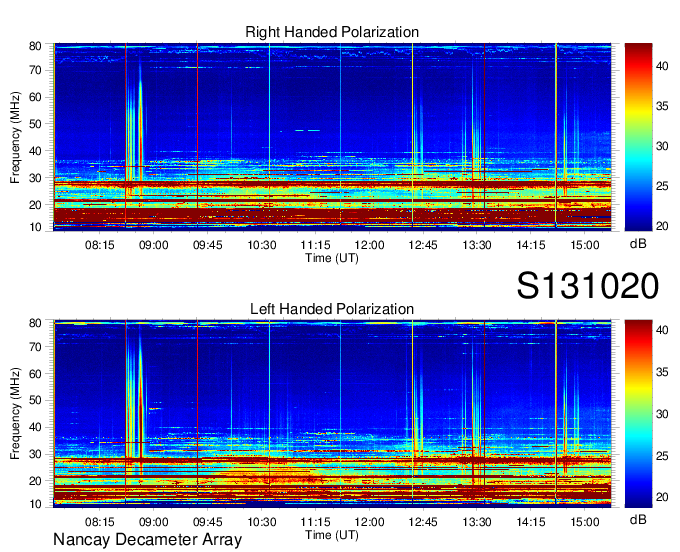Click 12:45 tick on right-handed plot time axis
This screenshot has height=552, width=680.
click(423, 245)
